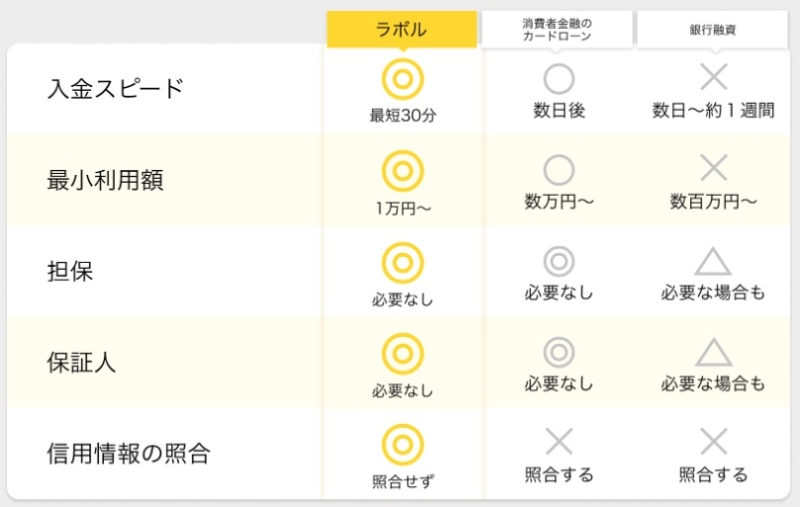The width and height of the screenshot is (800, 507).
Task: Click the gray double circle in the 保証人 row
Action: [559, 353]
